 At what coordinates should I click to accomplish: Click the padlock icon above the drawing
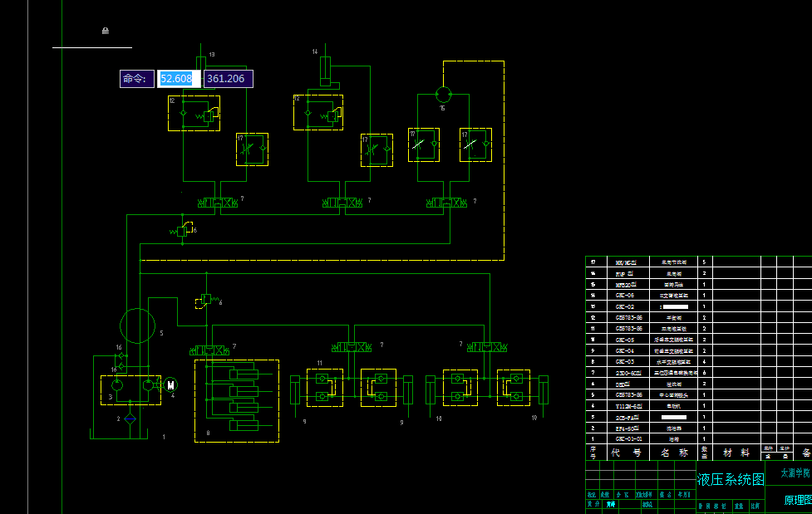click(x=106, y=31)
